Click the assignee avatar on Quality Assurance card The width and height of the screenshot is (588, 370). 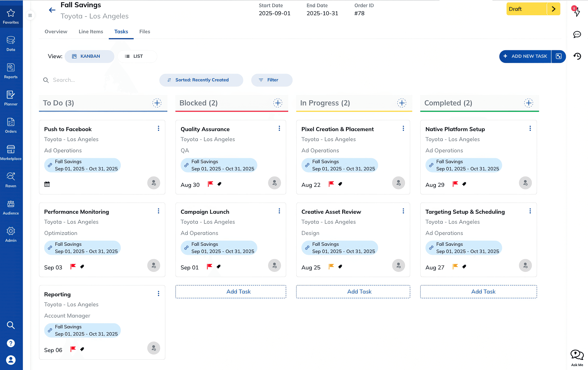275,183
